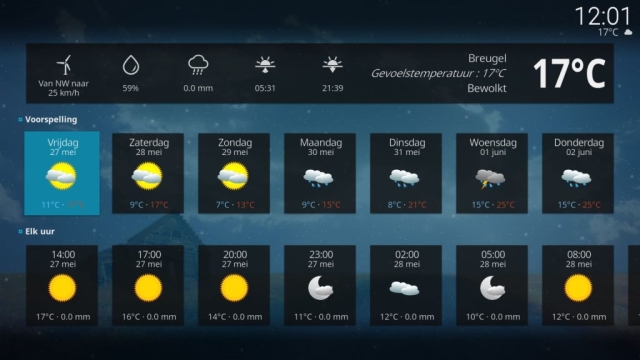Image resolution: width=640 pixels, height=360 pixels.
Task: Click the precipitation rain cloud icon
Action: 198,65
